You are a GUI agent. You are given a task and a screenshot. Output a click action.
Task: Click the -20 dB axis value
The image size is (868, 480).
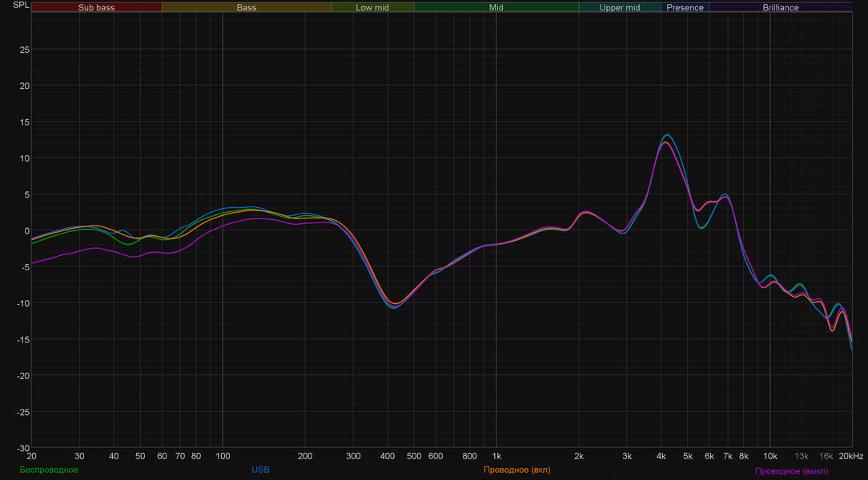point(22,375)
